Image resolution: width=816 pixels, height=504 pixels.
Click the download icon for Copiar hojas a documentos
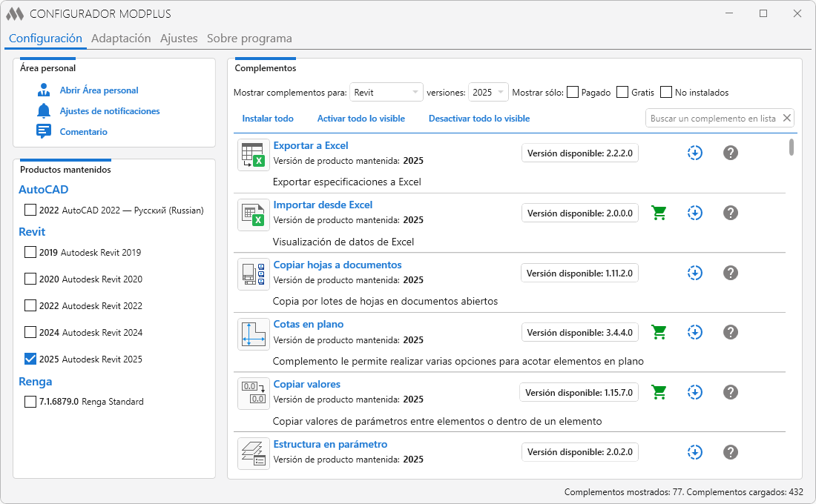click(695, 273)
